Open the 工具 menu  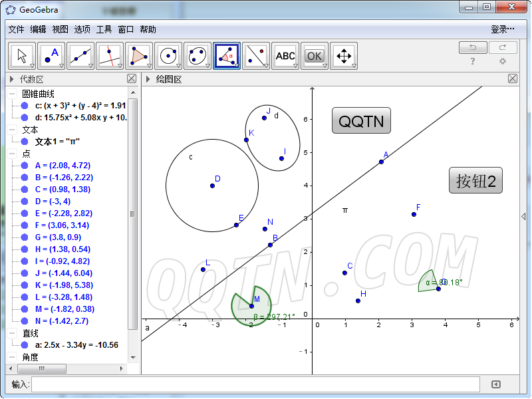pos(104,29)
